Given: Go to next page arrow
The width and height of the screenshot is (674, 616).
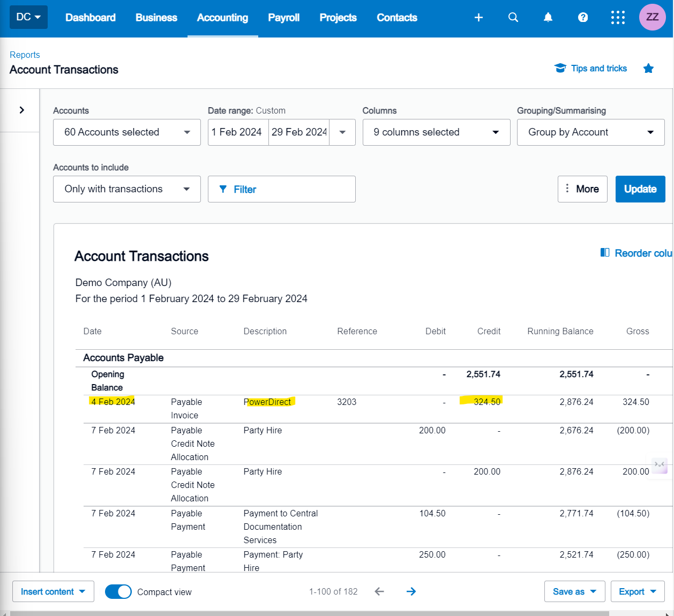Looking at the screenshot, I should pos(411,591).
